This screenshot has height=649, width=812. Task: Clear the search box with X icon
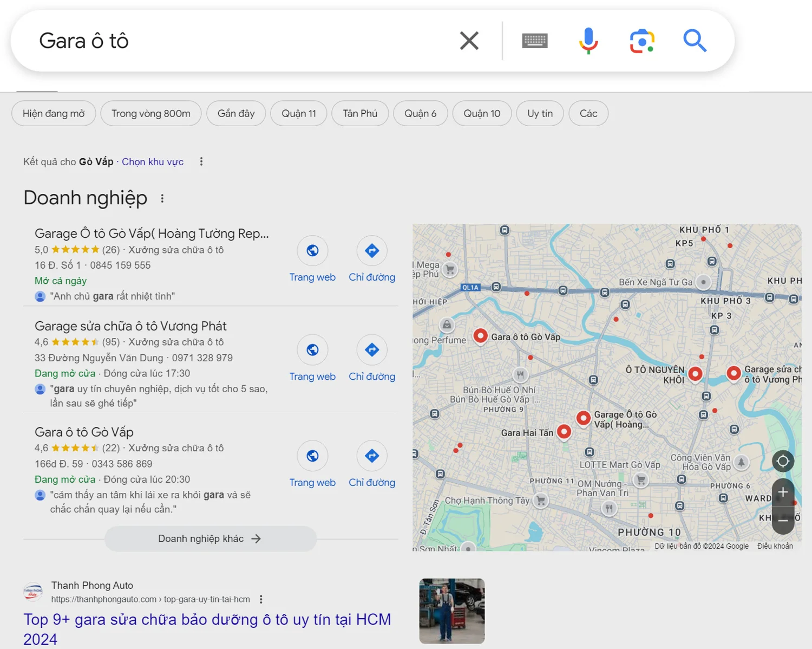point(469,41)
